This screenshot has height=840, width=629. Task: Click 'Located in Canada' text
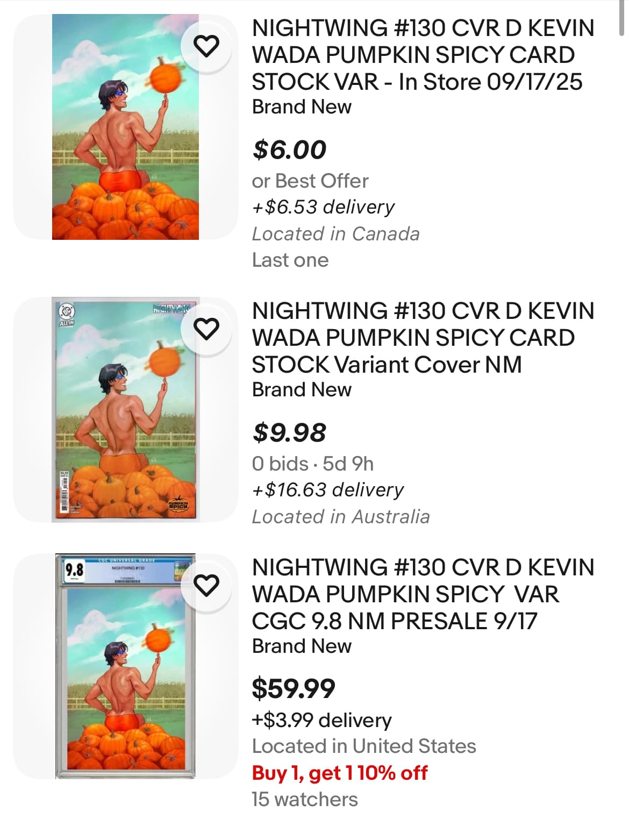click(x=336, y=234)
